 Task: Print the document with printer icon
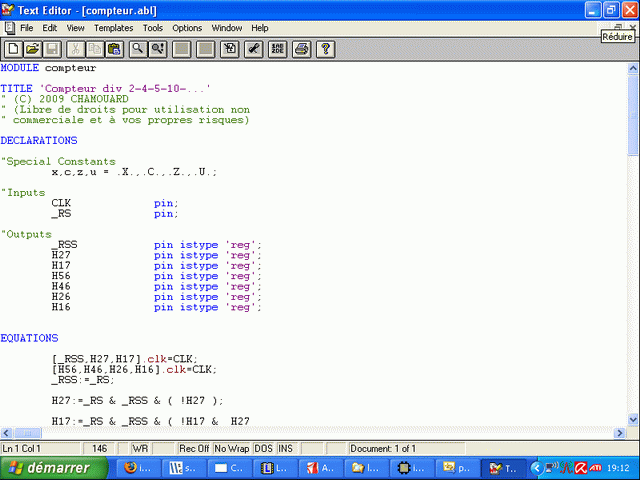pyautogui.click(x=301, y=48)
